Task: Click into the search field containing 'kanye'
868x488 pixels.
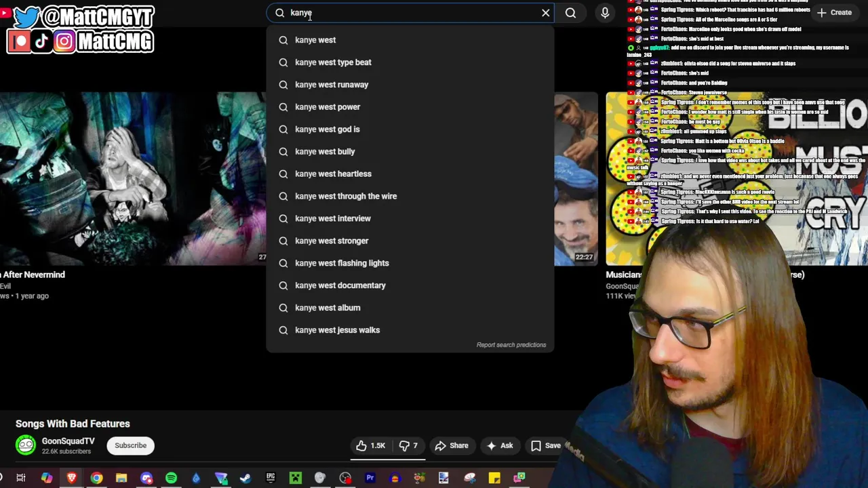Action: [410, 13]
